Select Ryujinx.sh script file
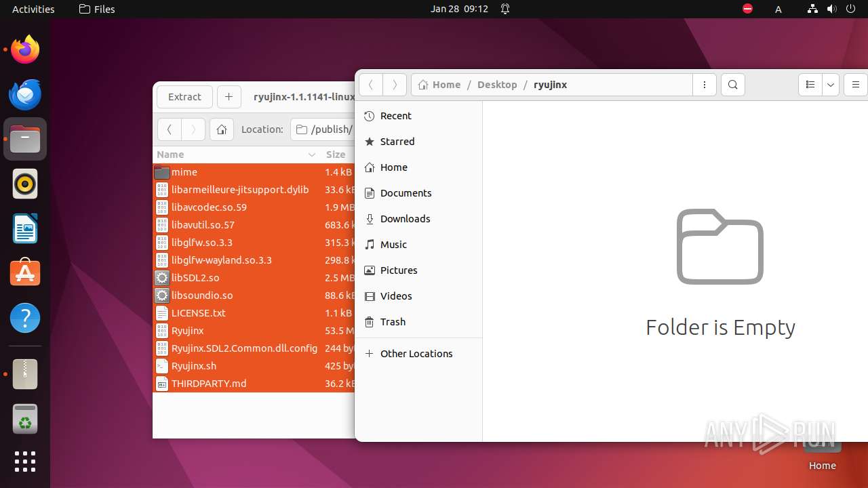 (254, 366)
